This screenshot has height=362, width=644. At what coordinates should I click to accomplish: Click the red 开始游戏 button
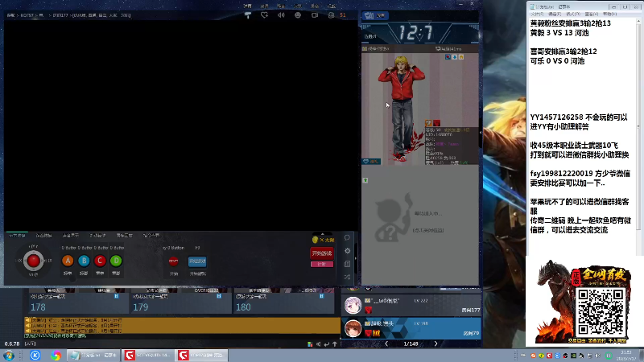click(322, 253)
